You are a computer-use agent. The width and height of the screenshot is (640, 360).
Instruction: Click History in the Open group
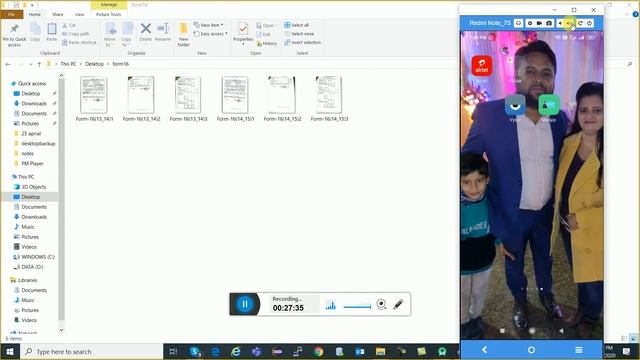tap(267, 43)
